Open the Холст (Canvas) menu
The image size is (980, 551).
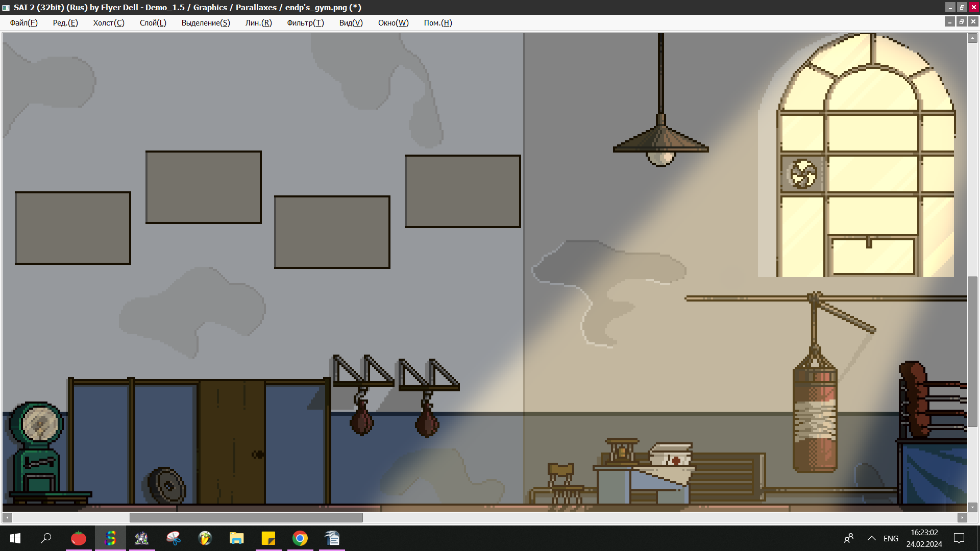point(108,23)
